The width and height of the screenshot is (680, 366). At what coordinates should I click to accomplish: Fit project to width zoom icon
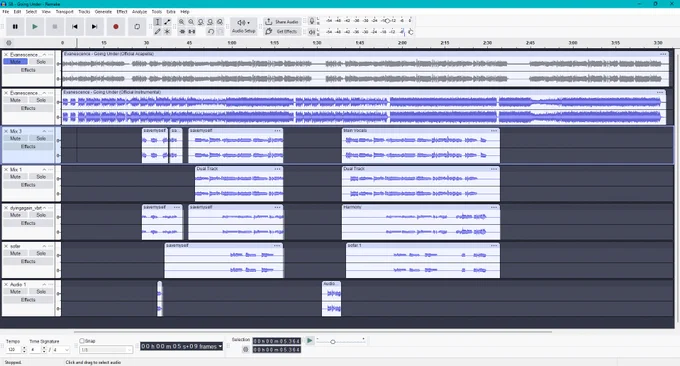coord(210,22)
